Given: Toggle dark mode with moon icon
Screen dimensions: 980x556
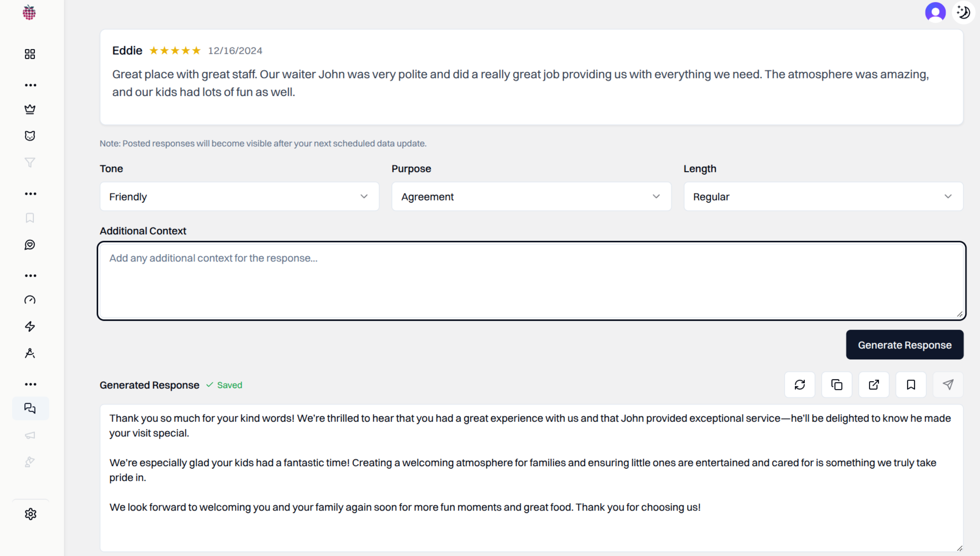Looking at the screenshot, I should [x=963, y=13].
